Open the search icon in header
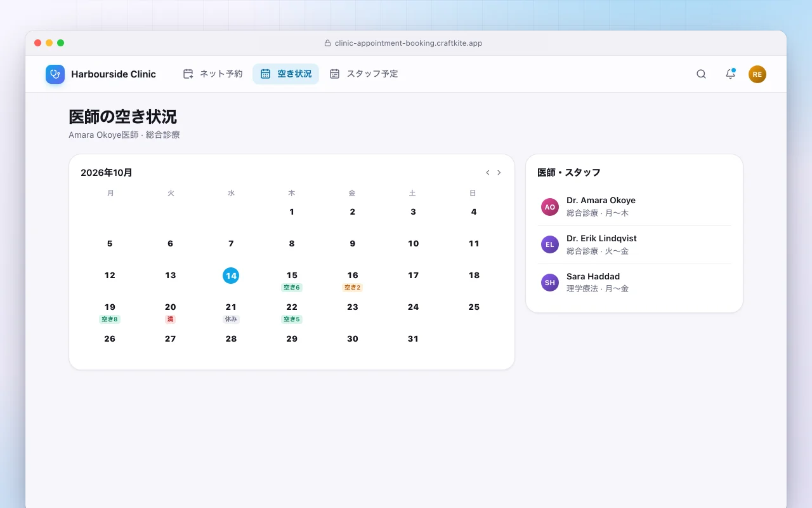Viewport: 812px width, 508px height. (701, 74)
